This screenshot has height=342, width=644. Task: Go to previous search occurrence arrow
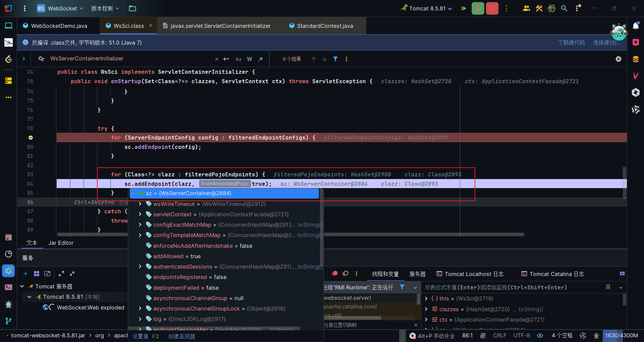(314, 59)
